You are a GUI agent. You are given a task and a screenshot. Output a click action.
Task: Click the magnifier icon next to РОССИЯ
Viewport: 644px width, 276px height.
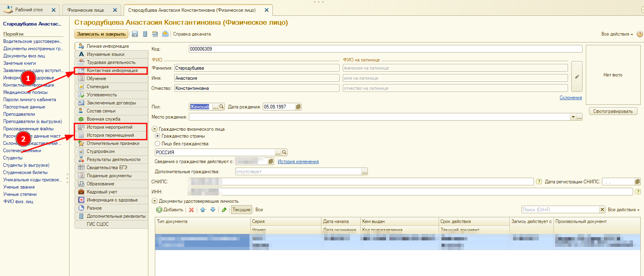click(284, 153)
